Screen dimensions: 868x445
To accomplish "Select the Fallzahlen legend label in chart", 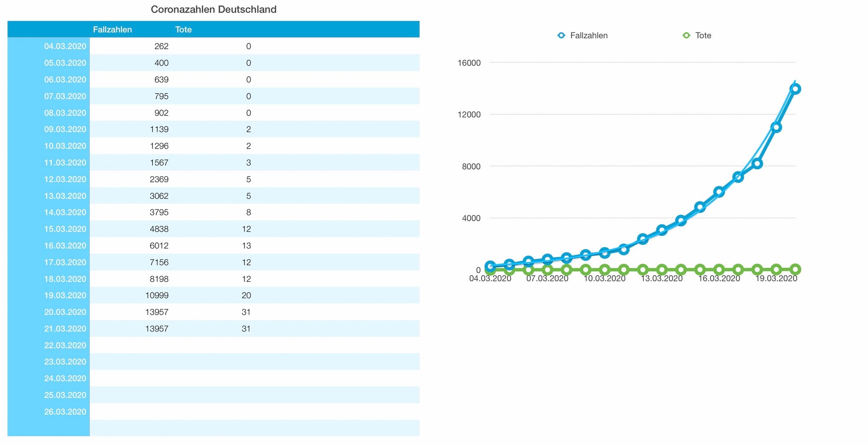I will (x=589, y=35).
